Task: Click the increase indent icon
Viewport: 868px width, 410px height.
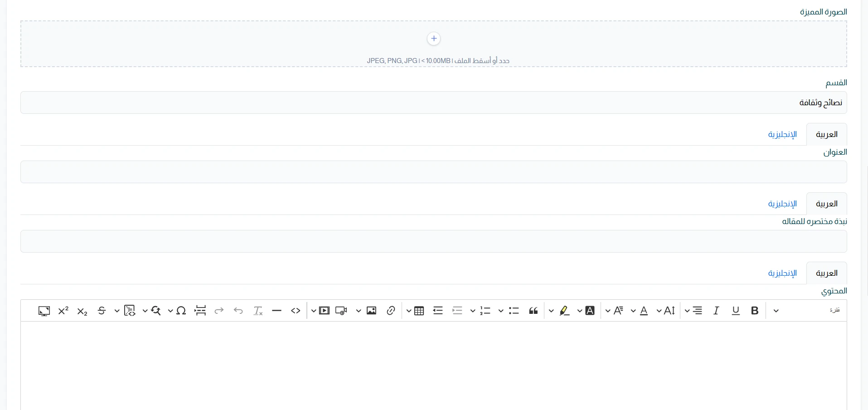Action: [x=438, y=311]
